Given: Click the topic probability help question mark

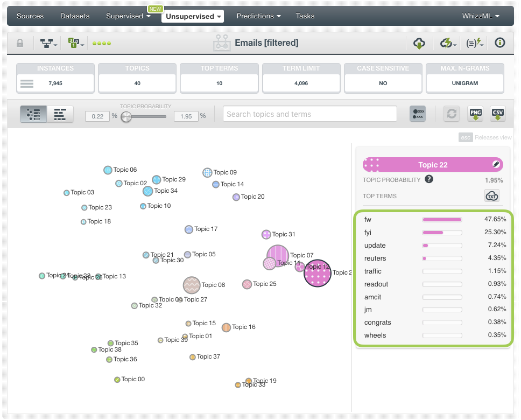Looking at the screenshot, I should [x=429, y=179].
